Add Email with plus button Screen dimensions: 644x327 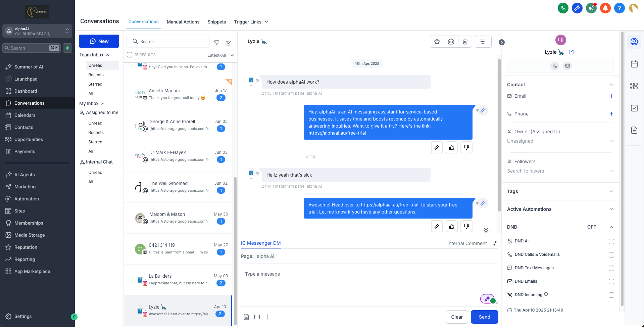611,96
